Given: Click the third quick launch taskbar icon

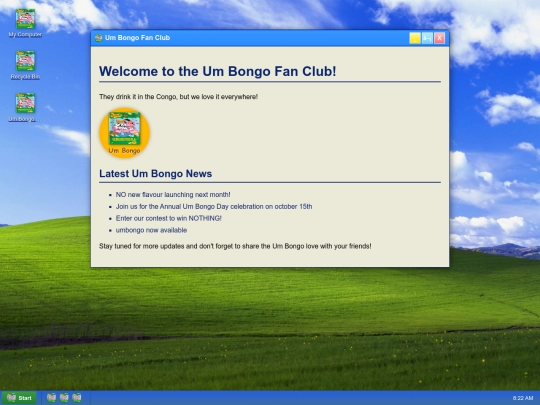Looking at the screenshot, I should (x=77, y=397).
